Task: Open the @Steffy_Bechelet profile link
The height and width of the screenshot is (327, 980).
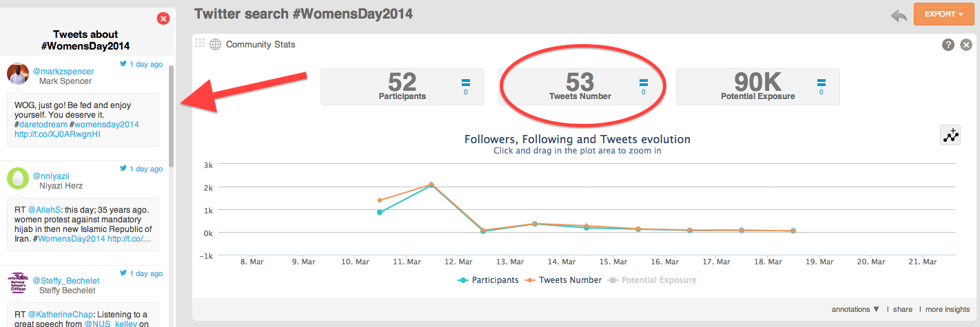Action: tap(66, 280)
